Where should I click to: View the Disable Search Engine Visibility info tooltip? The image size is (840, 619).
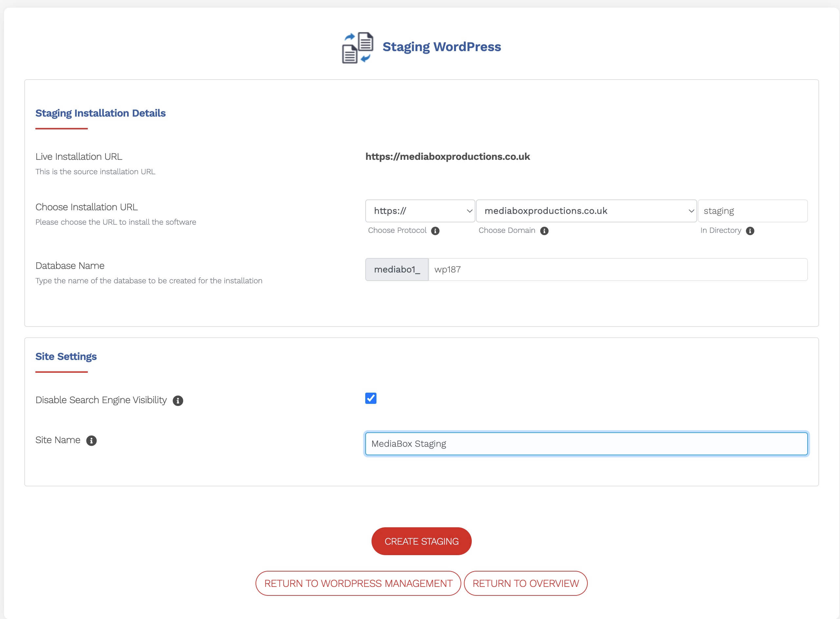point(178,401)
